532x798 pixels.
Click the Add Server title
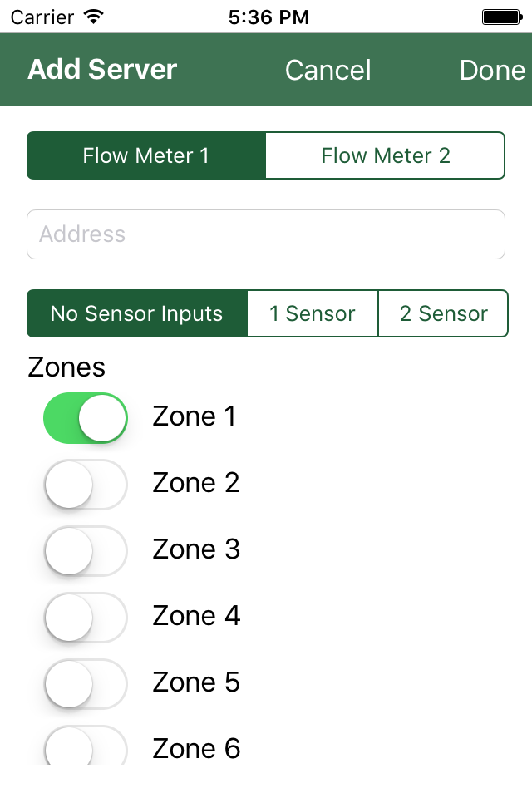tap(101, 70)
